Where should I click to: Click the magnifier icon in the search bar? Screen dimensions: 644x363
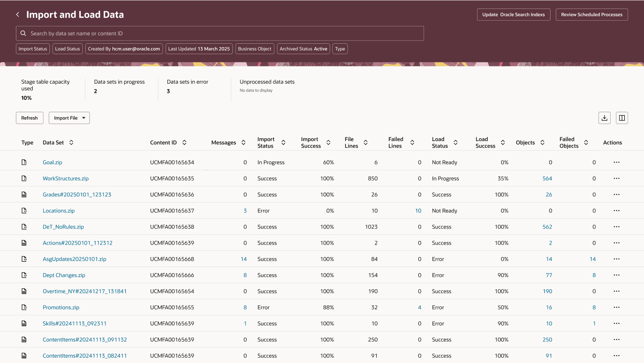23,33
